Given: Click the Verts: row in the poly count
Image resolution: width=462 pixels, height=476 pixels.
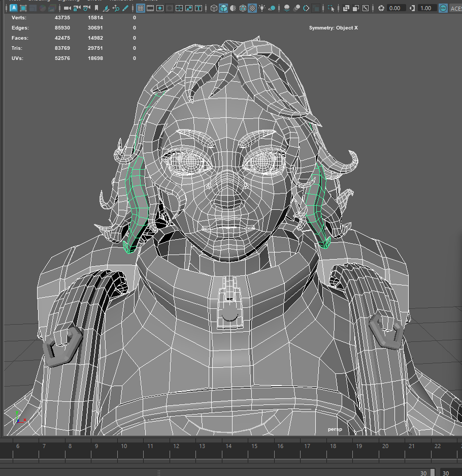Looking at the screenshot, I should pos(74,18).
